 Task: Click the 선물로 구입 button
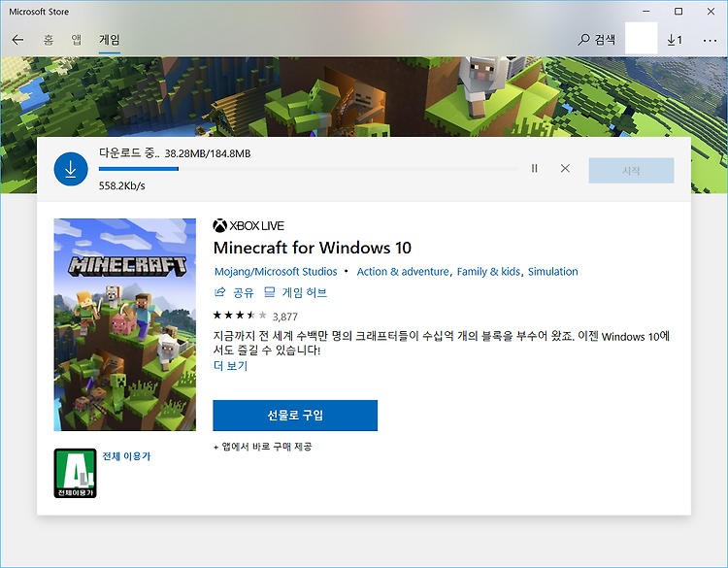295,416
